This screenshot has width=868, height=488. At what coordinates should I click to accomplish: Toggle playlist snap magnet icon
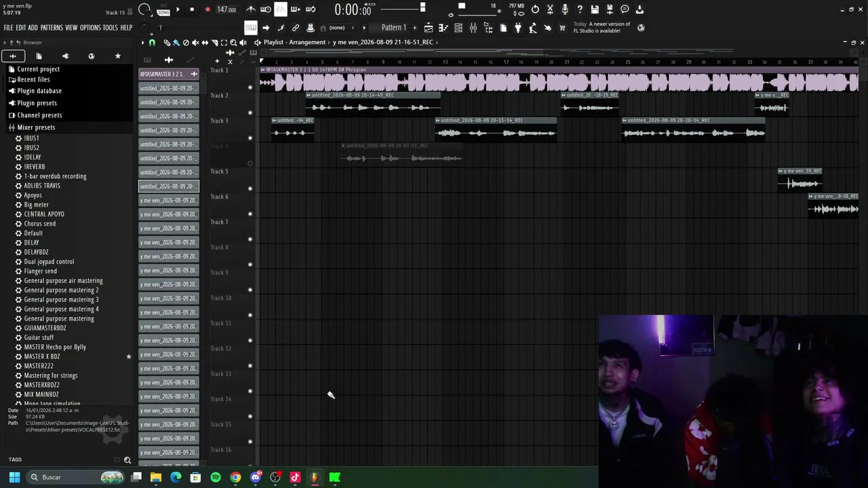[x=152, y=43]
